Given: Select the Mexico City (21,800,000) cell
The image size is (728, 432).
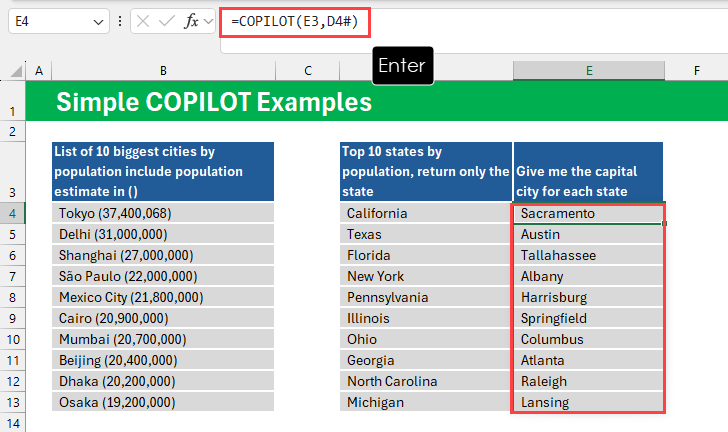Looking at the screenshot, I should [x=163, y=297].
